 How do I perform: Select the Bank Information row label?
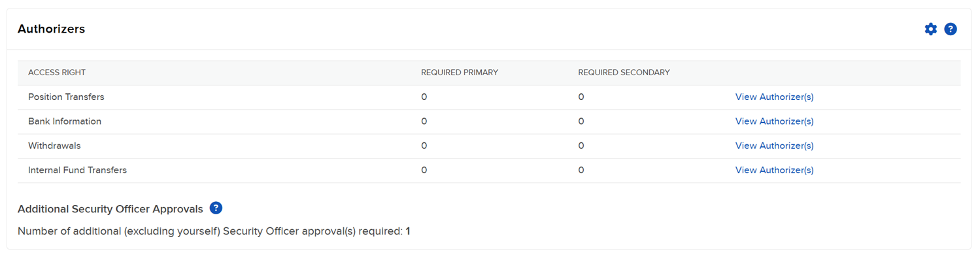pyautogui.click(x=65, y=122)
